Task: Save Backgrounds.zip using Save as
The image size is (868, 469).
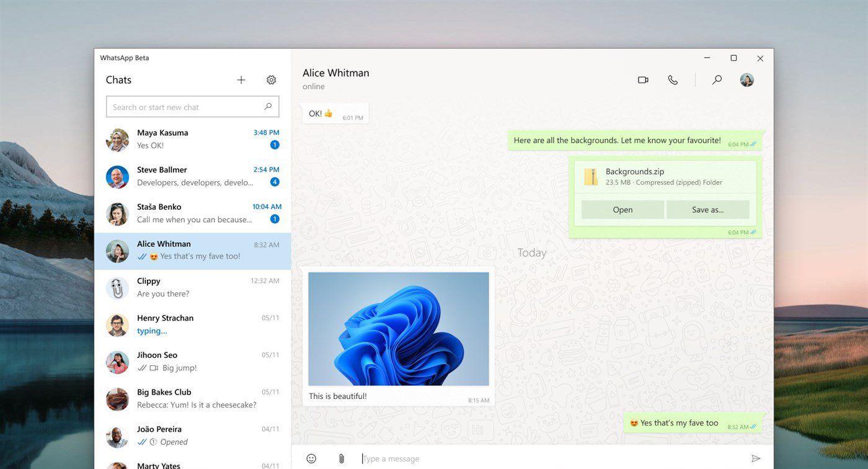Action: 707,209
